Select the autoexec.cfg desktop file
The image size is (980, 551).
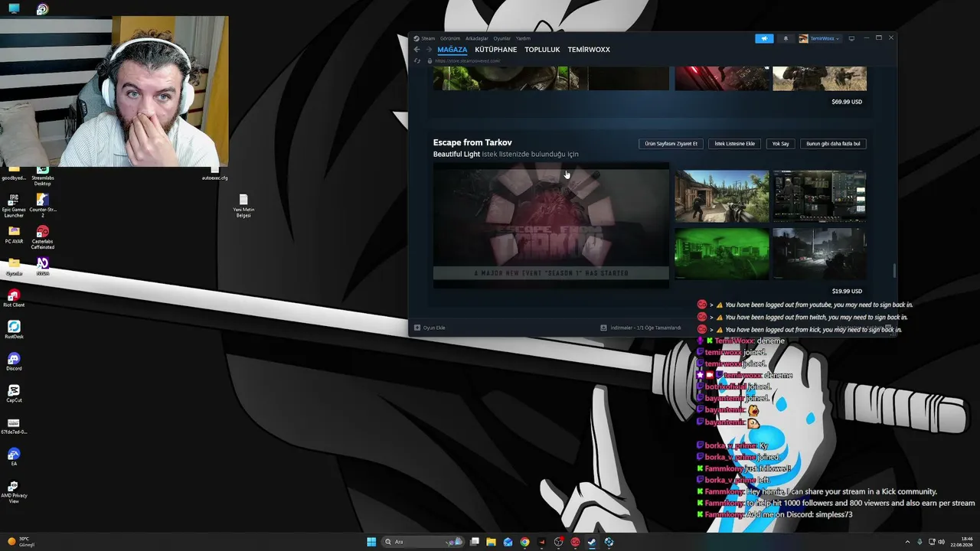pyautogui.click(x=215, y=174)
